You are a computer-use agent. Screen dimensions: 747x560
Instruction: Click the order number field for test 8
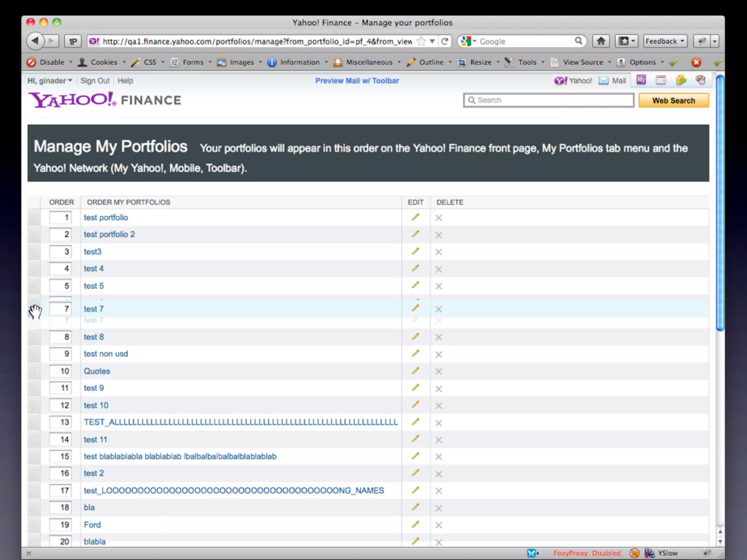pos(61,337)
